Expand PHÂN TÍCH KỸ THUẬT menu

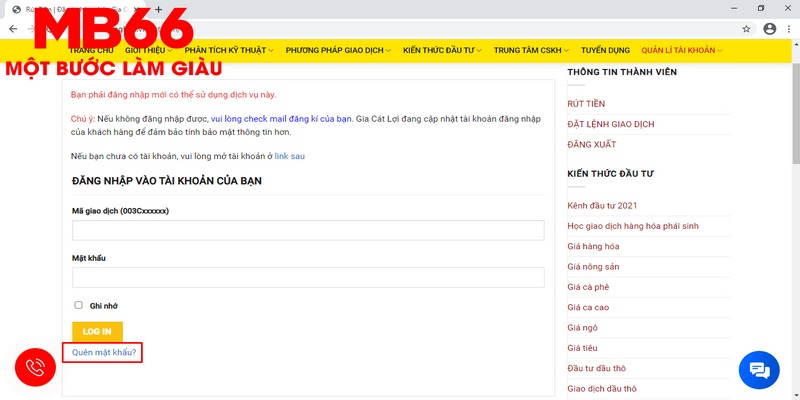pos(229,51)
